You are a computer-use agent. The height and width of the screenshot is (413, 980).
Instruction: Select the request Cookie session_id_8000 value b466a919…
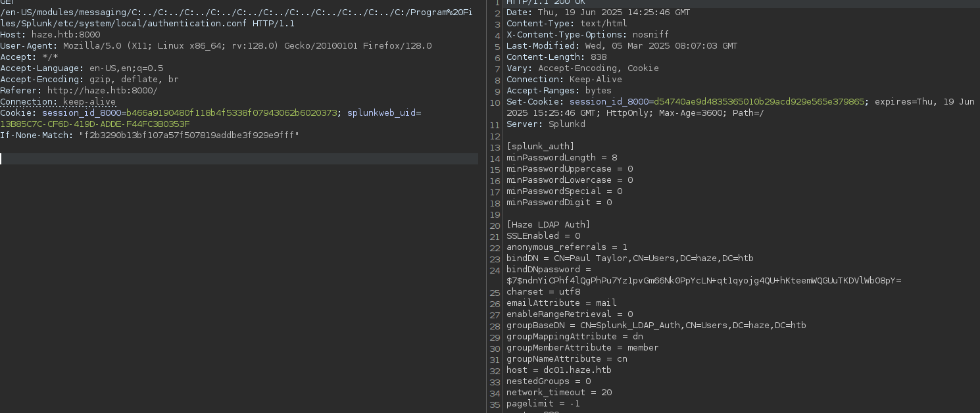(232, 112)
